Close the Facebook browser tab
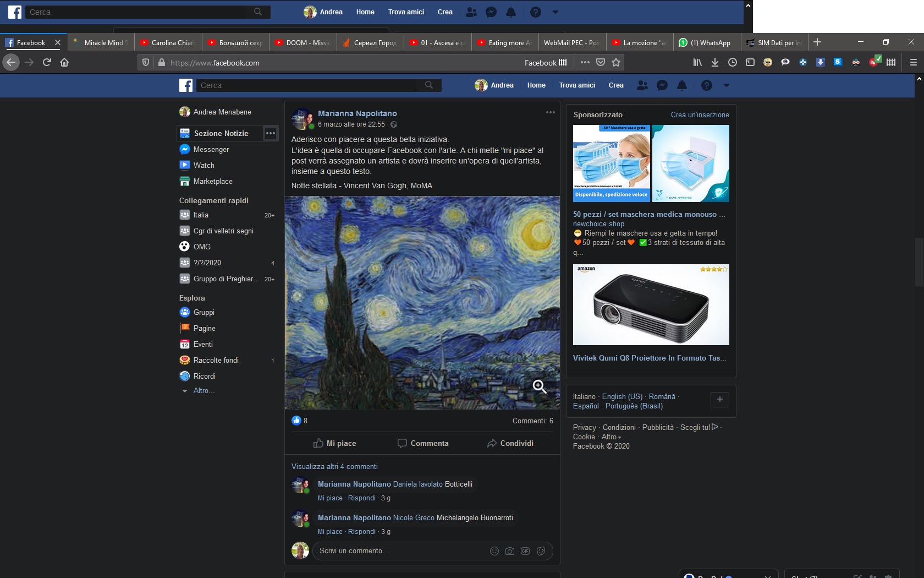 click(58, 42)
